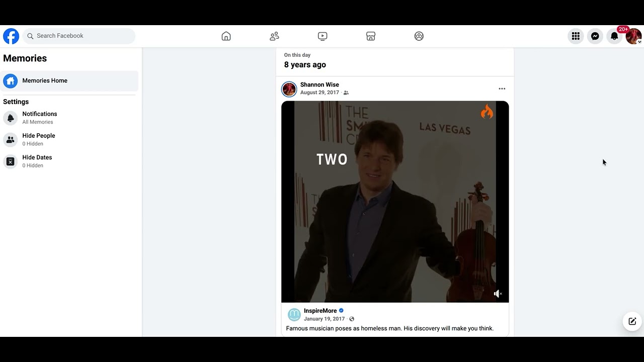
Task: Click the Search Facebook field
Action: coord(79,36)
